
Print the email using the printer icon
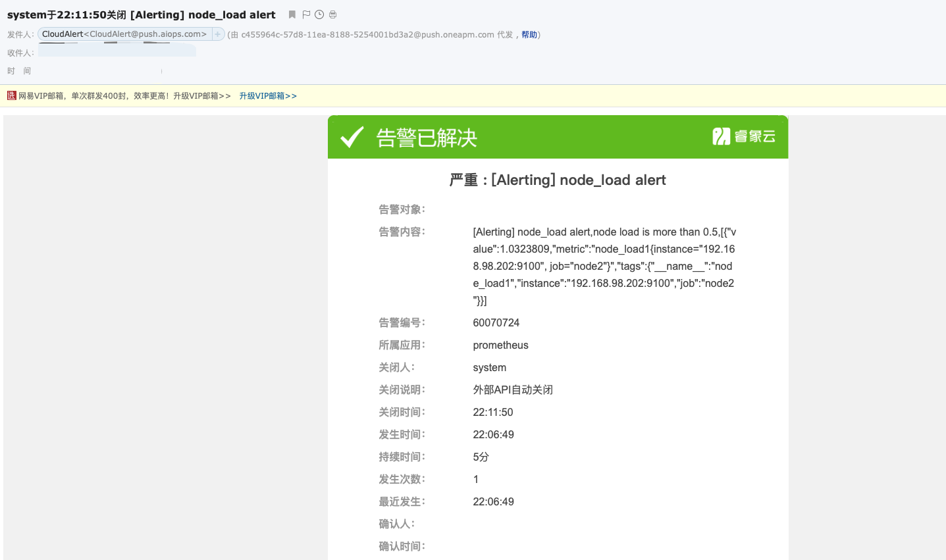coord(333,14)
